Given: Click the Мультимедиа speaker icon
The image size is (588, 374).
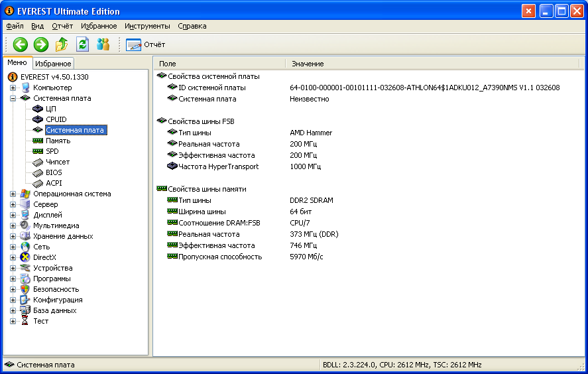Looking at the screenshot, I should (25, 225).
